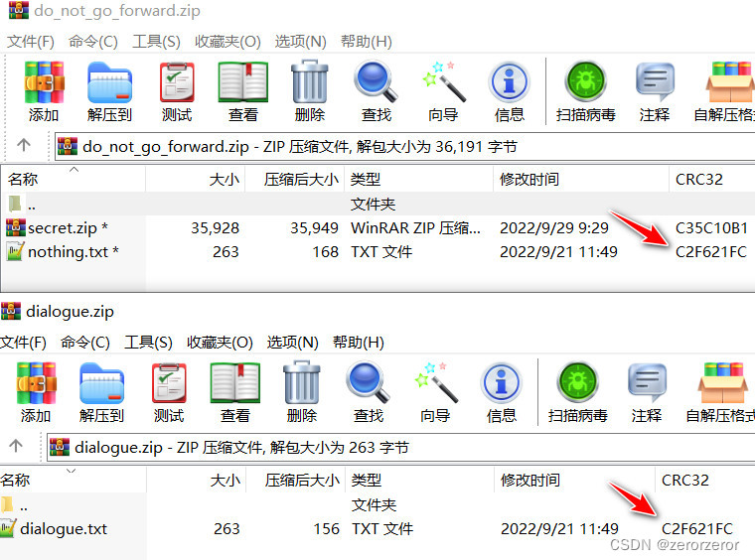Click Find (查找) in dialogue.zip window
755x560 pixels.
pos(369,392)
